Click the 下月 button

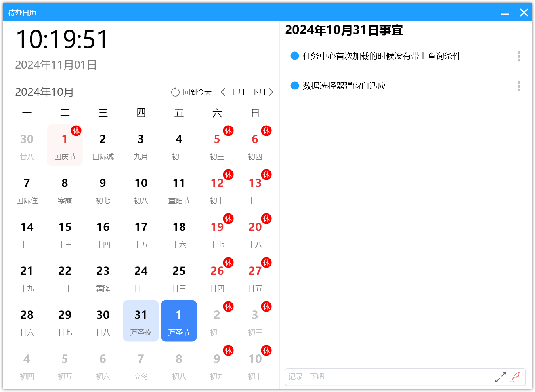coord(259,92)
